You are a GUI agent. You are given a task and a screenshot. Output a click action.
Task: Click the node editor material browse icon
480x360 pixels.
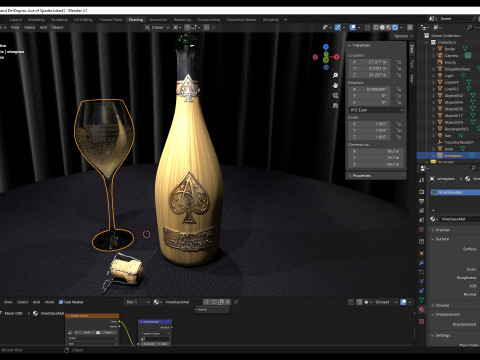(x=157, y=302)
